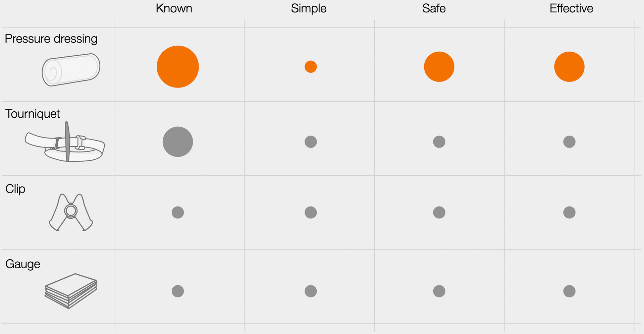Click the Safe column header
Screen dimensions: 644x334
coord(434,8)
